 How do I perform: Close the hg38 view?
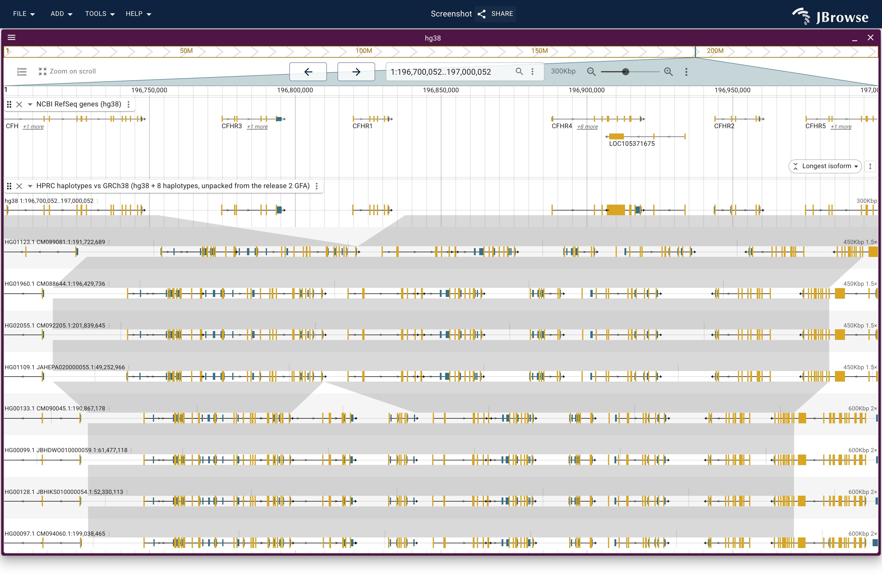pos(870,38)
